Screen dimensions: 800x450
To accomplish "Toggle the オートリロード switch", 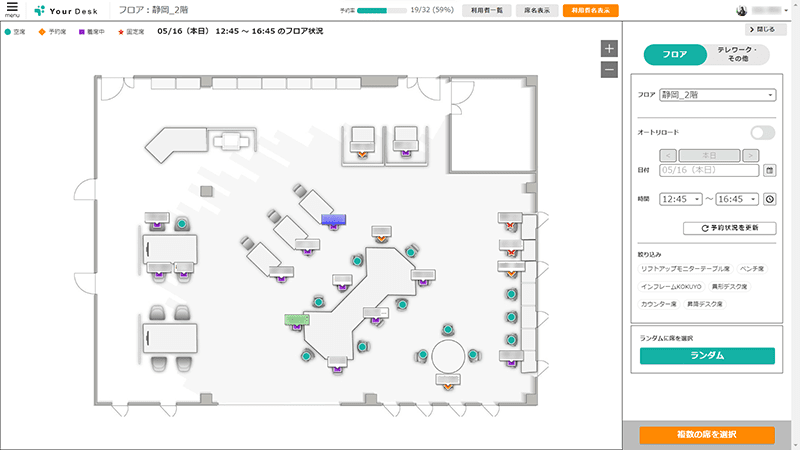I will coord(762,132).
